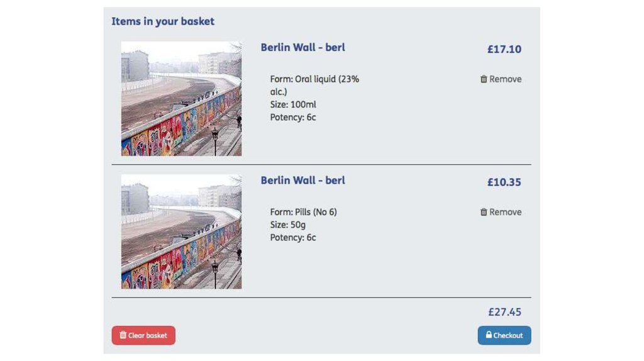This screenshot has height=361, width=644.
Task: Open the Berlin Wall title above Oral liquid
Action: (x=303, y=47)
